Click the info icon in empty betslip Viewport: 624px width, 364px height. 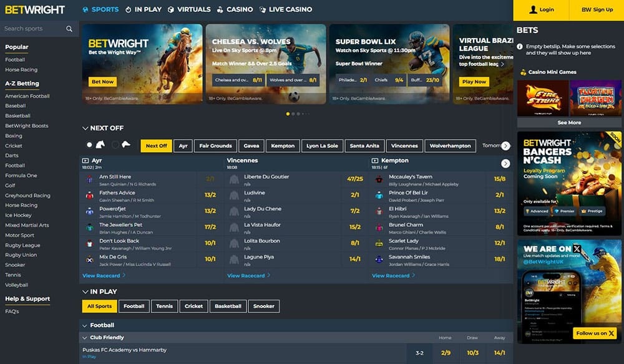coord(520,47)
